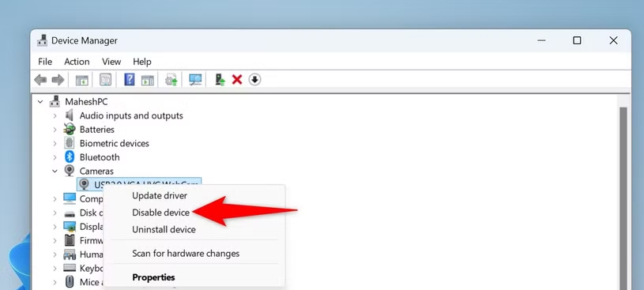Minimize the Device Manager window
The height and width of the screenshot is (290, 644).
[542, 40]
